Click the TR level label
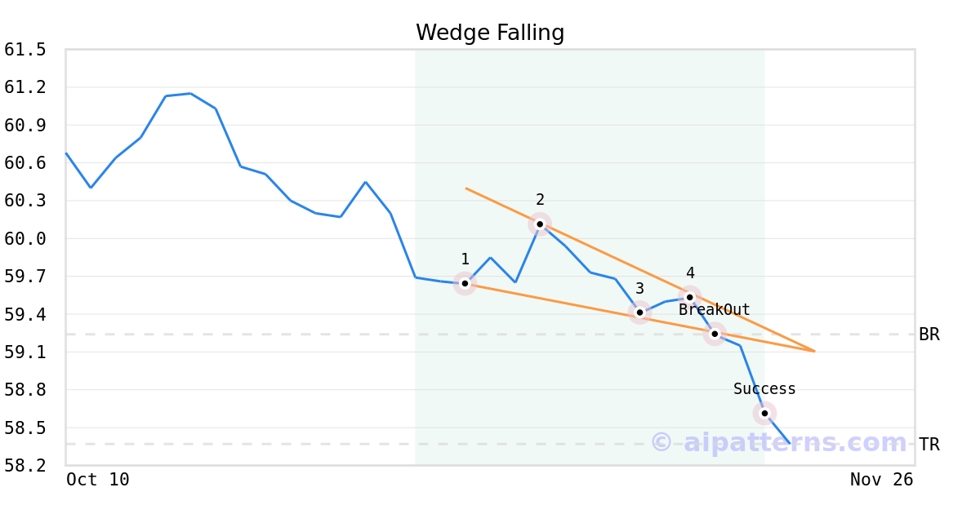The width and height of the screenshot is (980, 514). tap(929, 445)
